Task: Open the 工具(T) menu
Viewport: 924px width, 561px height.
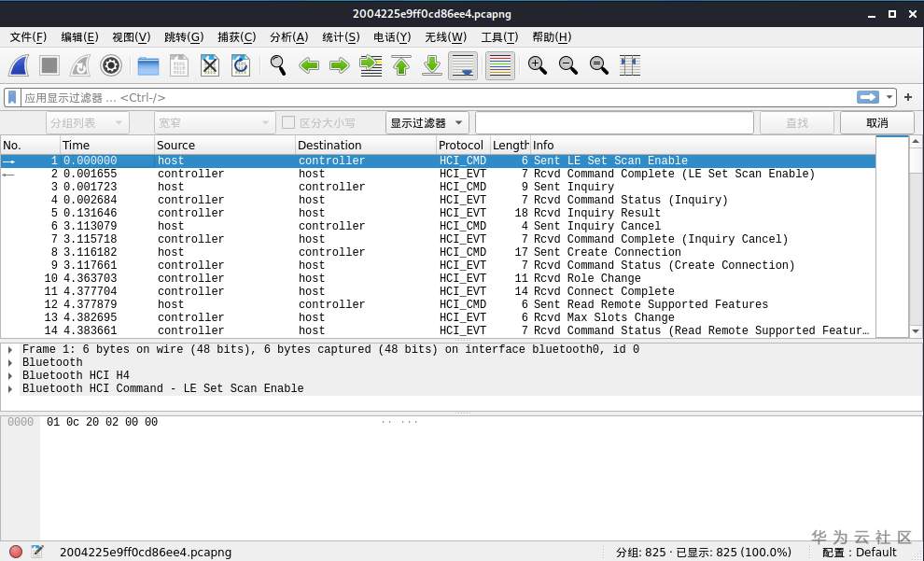Action: (x=499, y=37)
